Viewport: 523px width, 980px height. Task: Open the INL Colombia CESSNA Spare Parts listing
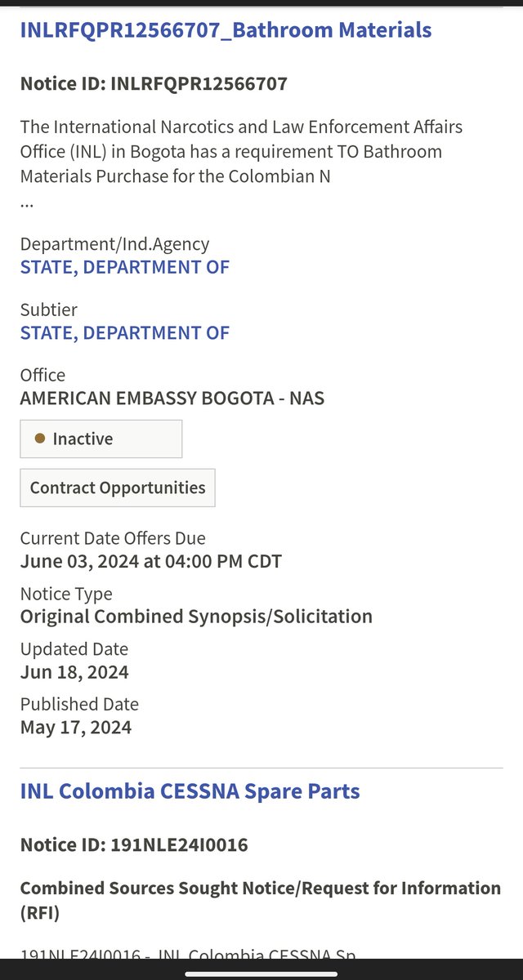pos(190,791)
